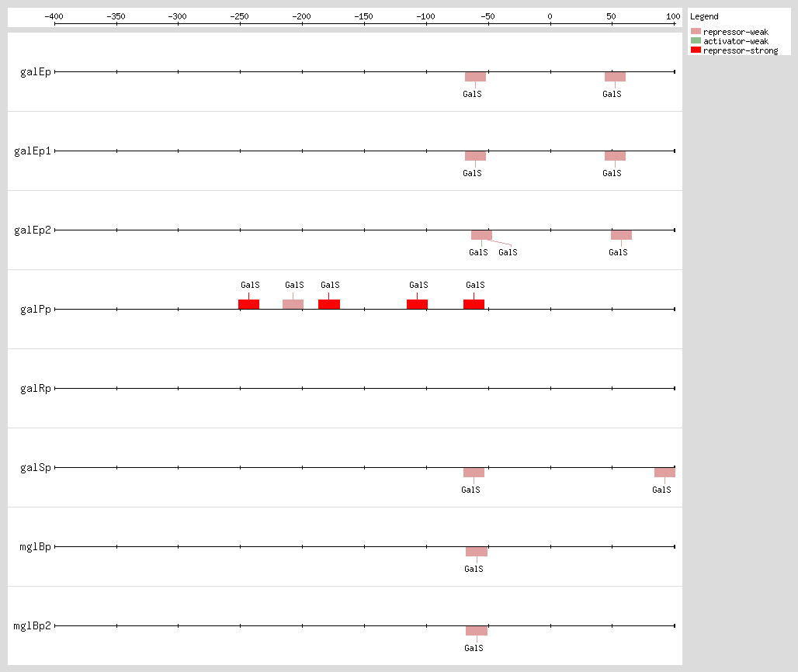Click second GalS label in galEp2 row
Viewport: 798px width, 672px height.
pyautogui.click(x=508, y=252)
